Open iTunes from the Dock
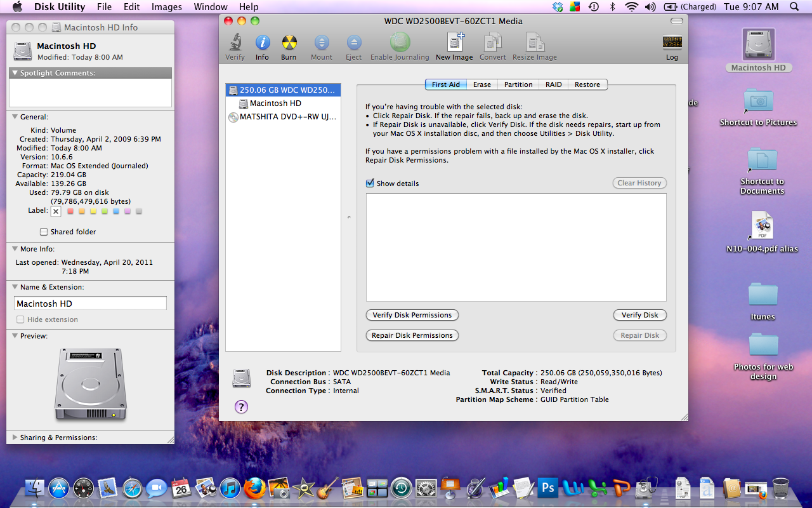Viewport: 812px width, 508px height. [x=230, y=488]
